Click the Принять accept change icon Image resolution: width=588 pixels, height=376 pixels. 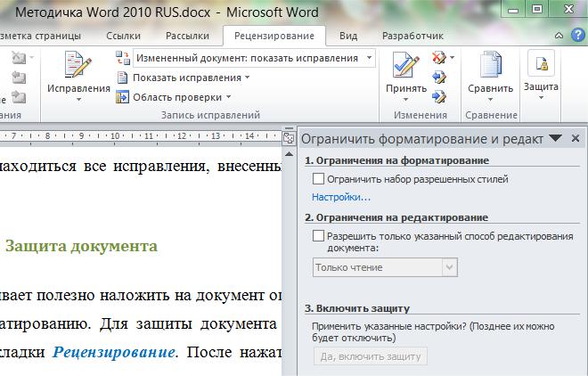point(405,64)
